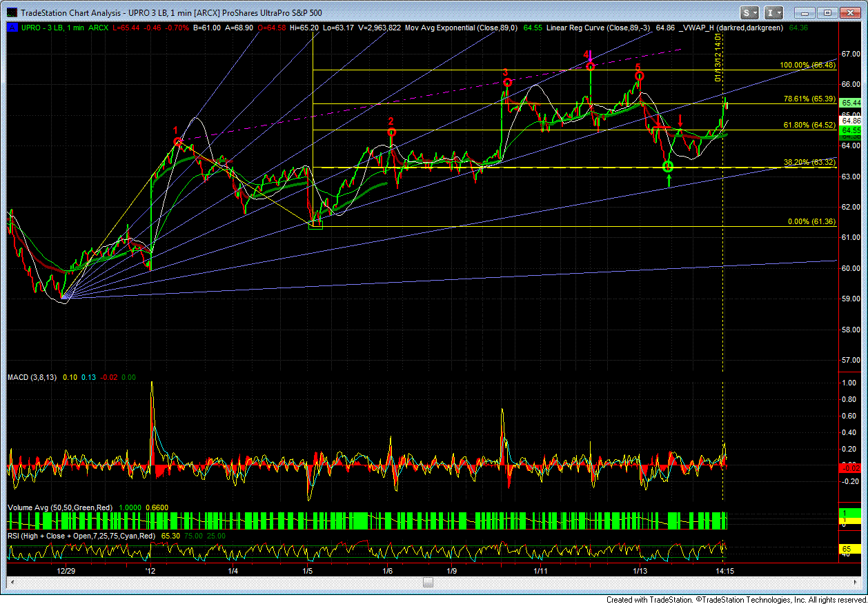Select the red circle marker at wave 1
This screenshot has height=604, width=868.
click(x=178, y=142)
